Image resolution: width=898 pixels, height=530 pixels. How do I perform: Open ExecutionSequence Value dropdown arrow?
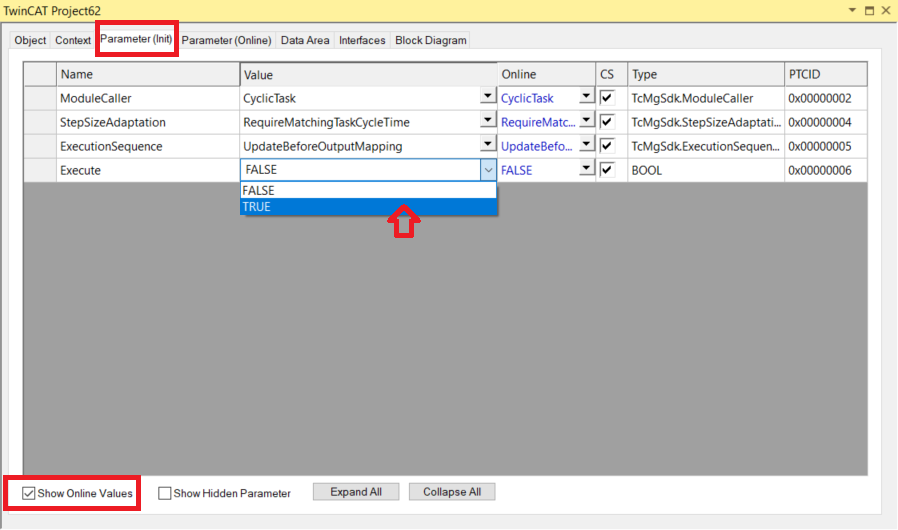pyautogui.click(x=487, y=144)
